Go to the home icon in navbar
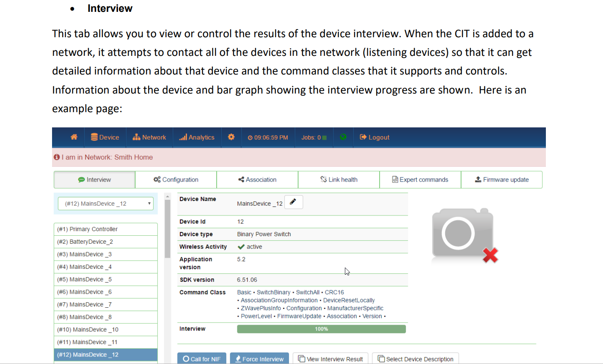Viewport: 603px width, 364px height. pyautogui.click(x=74, y=137)
